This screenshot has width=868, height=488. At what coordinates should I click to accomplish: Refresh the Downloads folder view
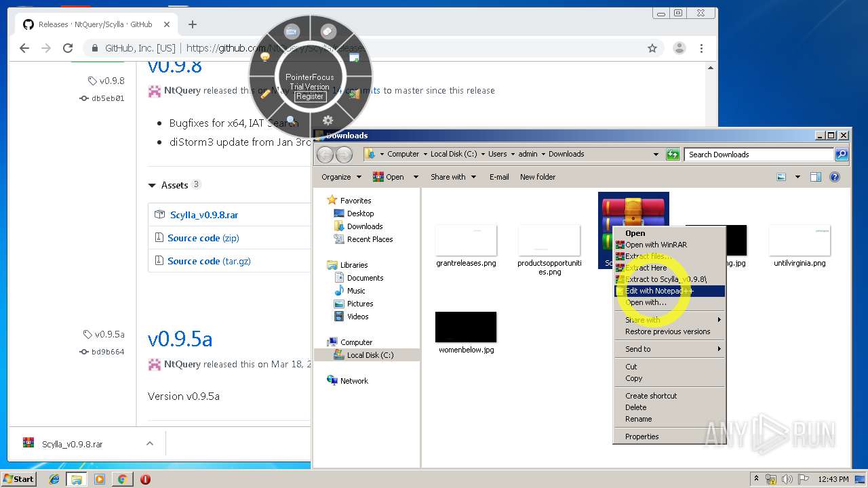click(x=673, y=154)
